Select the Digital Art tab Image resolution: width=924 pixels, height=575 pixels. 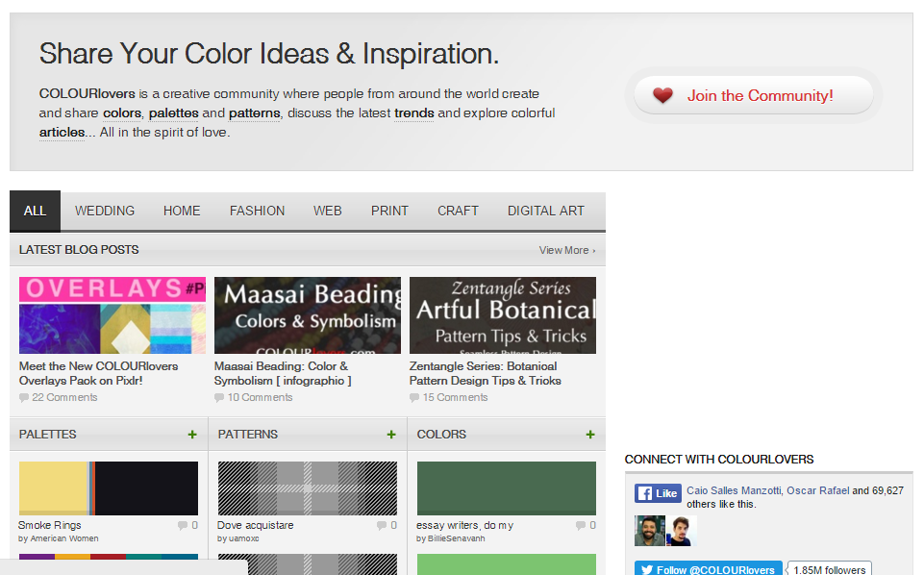545,211
